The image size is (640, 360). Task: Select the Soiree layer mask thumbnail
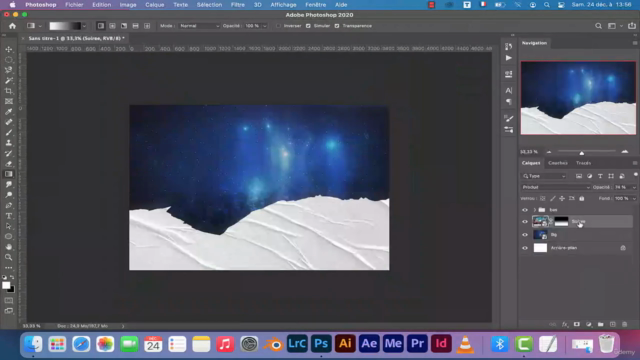tap(561, 222)
